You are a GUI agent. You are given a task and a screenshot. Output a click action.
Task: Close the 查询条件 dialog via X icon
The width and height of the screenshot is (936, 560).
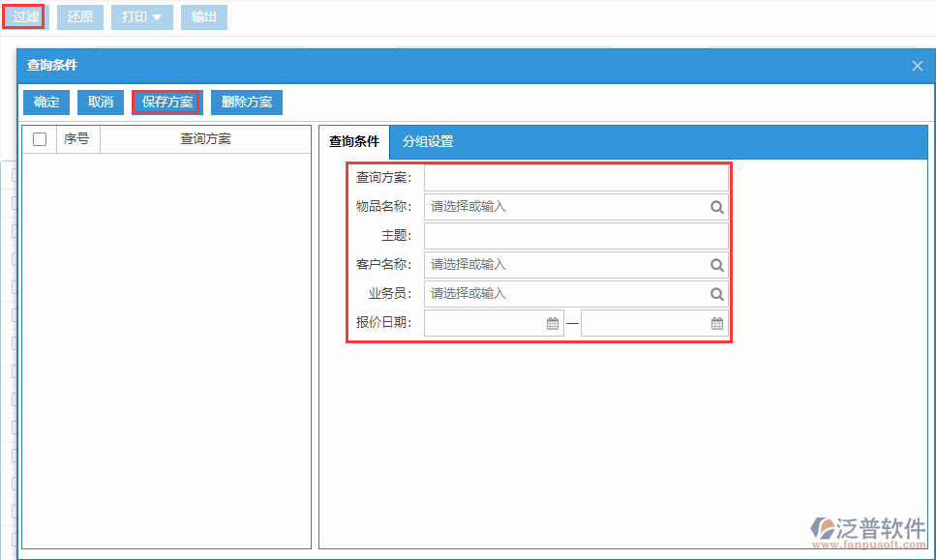coord(917,66)
